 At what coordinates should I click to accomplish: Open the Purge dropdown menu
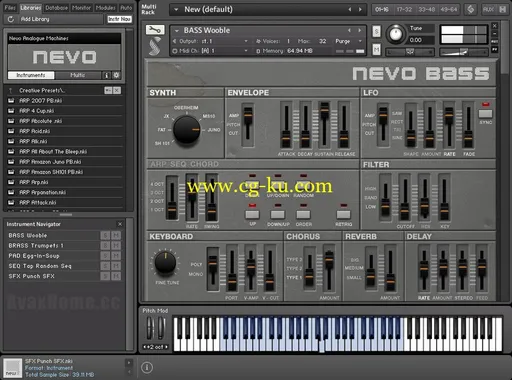[360, 41]
